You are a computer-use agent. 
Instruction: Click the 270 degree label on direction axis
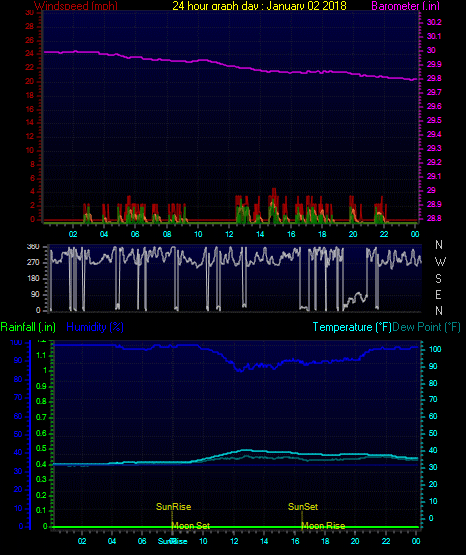[x=33, y=262]
